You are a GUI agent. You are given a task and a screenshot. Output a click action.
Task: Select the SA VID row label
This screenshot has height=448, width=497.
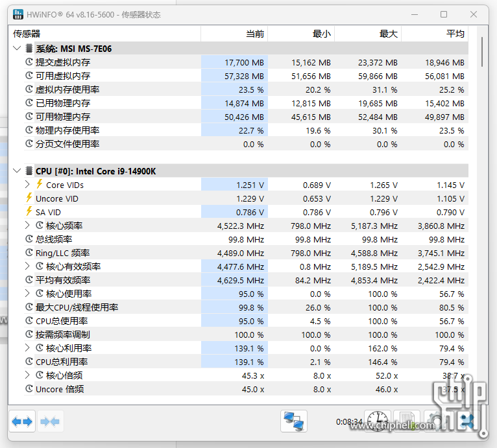(x=48, y=212)
